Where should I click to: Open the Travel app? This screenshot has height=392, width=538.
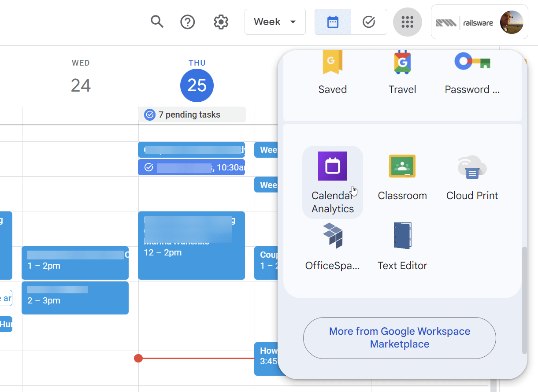pos(402,73)
